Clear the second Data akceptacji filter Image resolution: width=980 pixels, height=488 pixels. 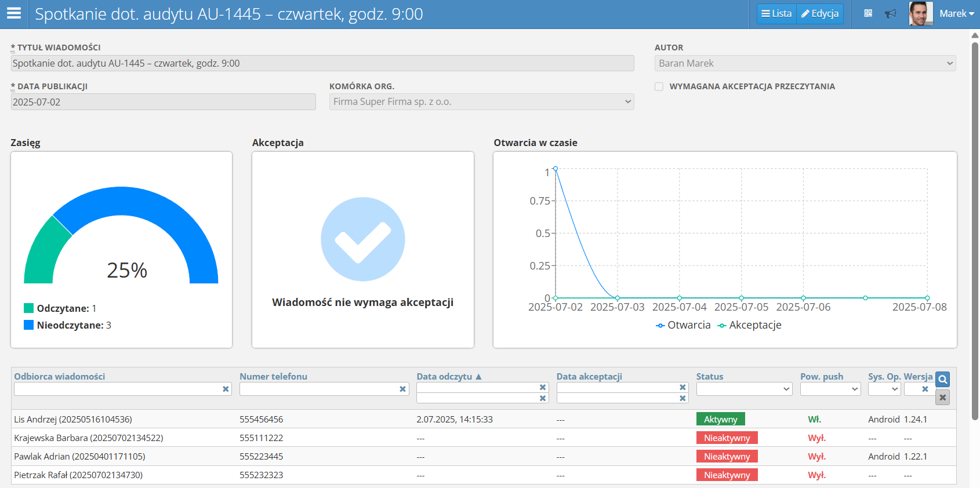point(683,398)
